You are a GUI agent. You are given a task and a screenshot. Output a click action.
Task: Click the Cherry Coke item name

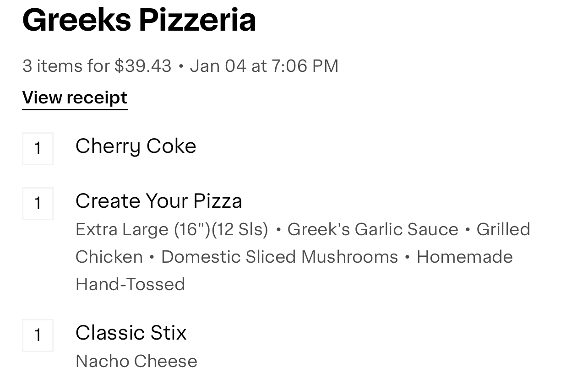point(136,146)
